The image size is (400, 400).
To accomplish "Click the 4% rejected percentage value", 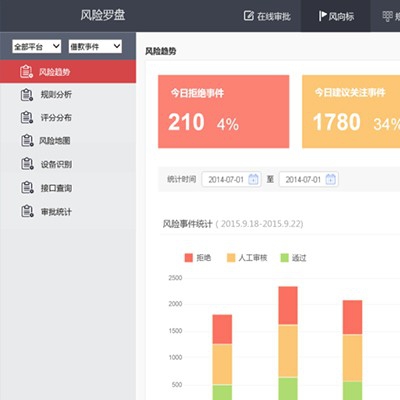I will 228,124.
